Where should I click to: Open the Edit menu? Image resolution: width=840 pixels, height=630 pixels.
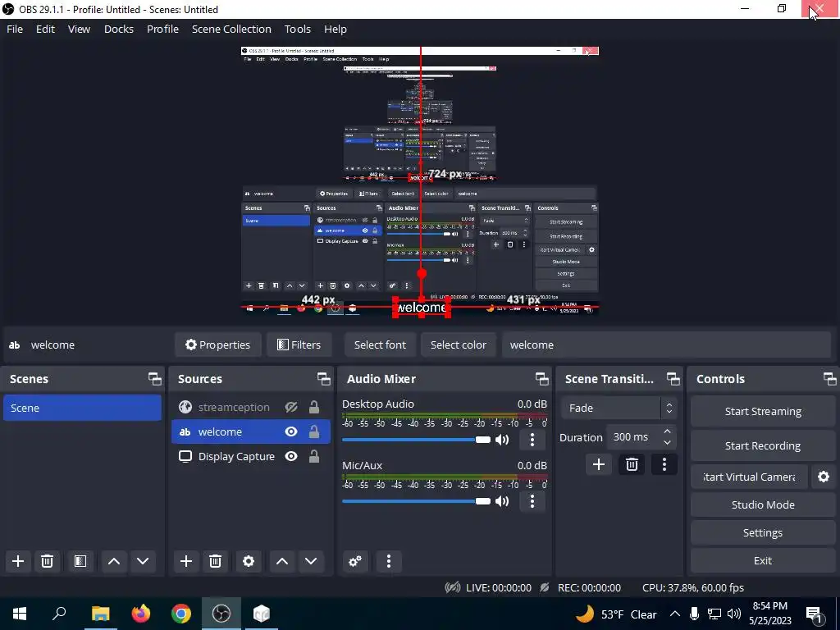click(x=46, y=29)
